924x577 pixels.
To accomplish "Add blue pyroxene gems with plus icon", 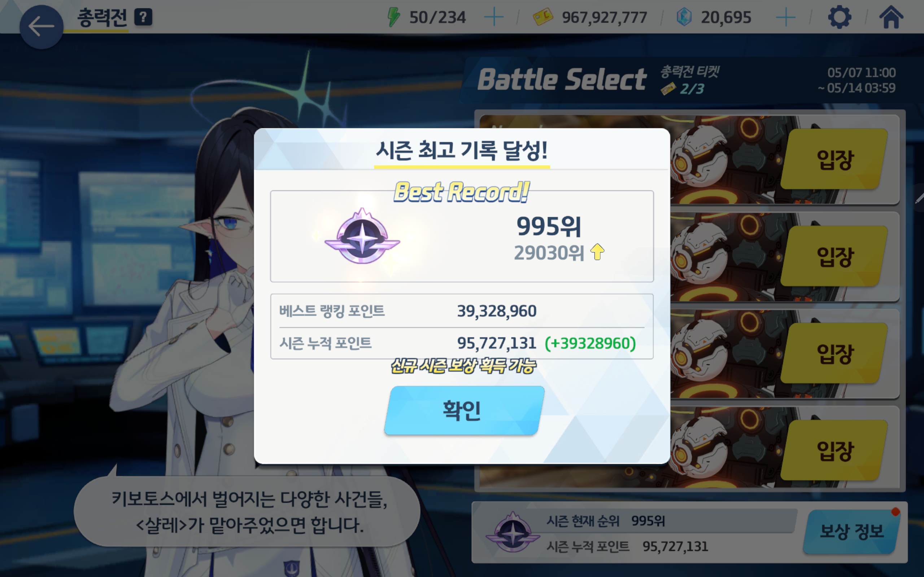I will click(786, 17).
